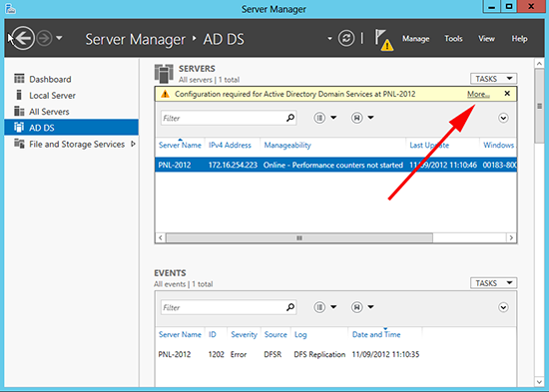This screenshot has height=392, width=549.
Task: Click the main vertical scrollbar up arrow
Action: [x=539, y=64]
